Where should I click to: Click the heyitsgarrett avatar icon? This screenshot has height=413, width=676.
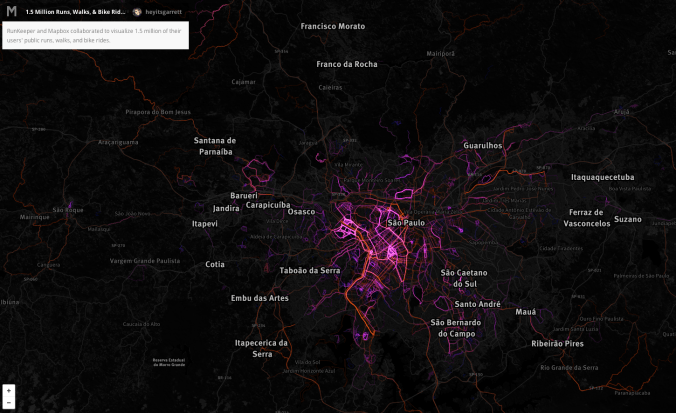137,11
